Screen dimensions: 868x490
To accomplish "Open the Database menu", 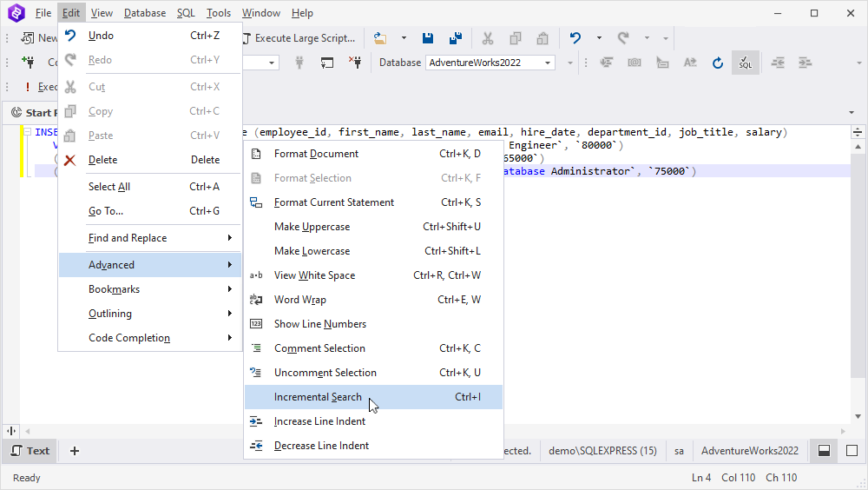I will [x=145, y=13].
